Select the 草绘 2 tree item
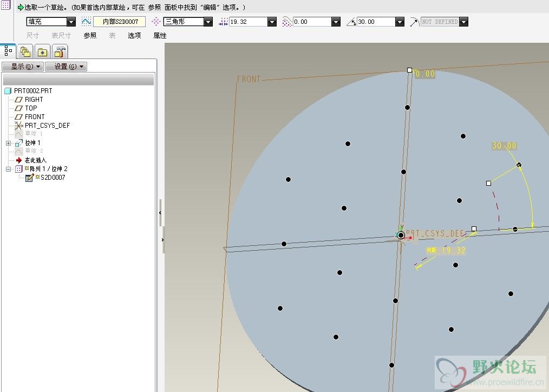 tap(34, 151)
